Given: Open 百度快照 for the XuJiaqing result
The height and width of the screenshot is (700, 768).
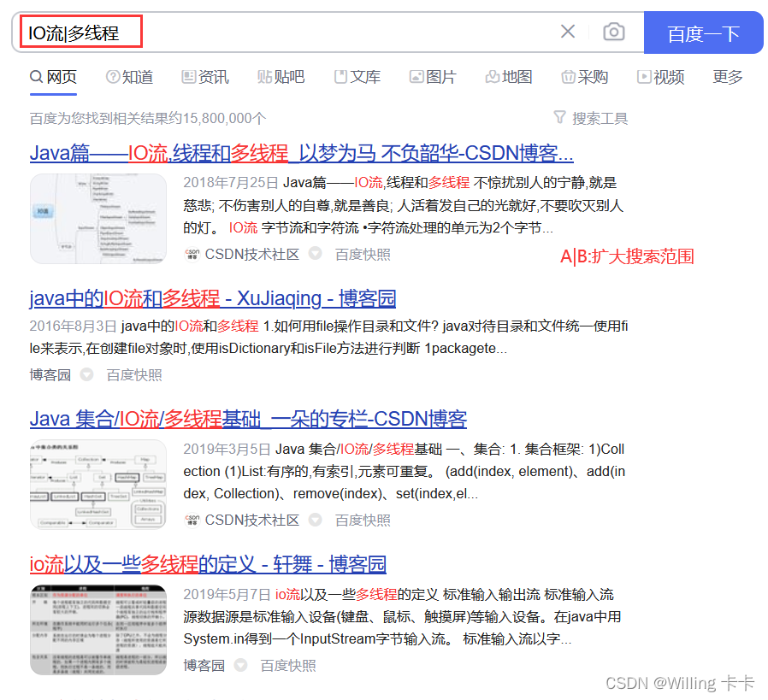Looking at the screenshot, I should coord(134,375).
